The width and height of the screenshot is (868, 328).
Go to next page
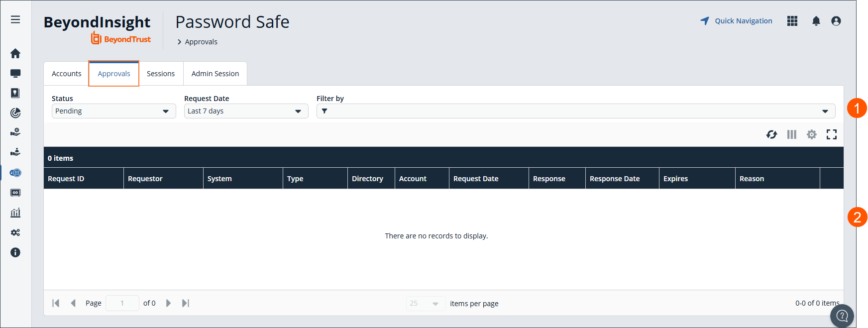click(x=168, y=303)
